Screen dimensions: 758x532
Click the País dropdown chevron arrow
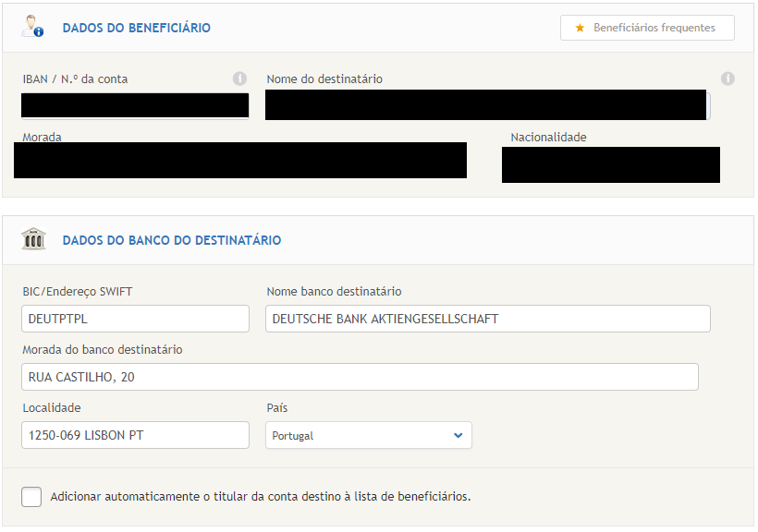(459, 435)
